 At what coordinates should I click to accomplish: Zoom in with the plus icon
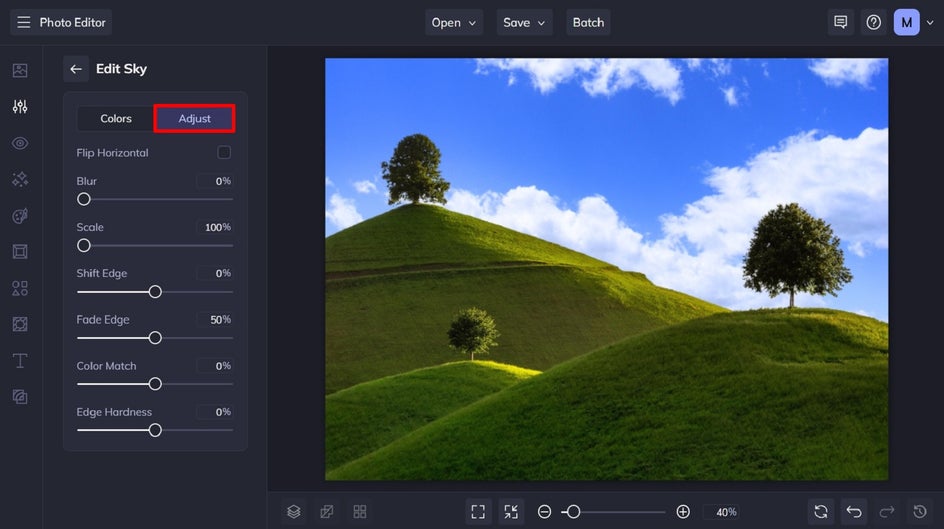pyautogui.click(x=683, y=512)
